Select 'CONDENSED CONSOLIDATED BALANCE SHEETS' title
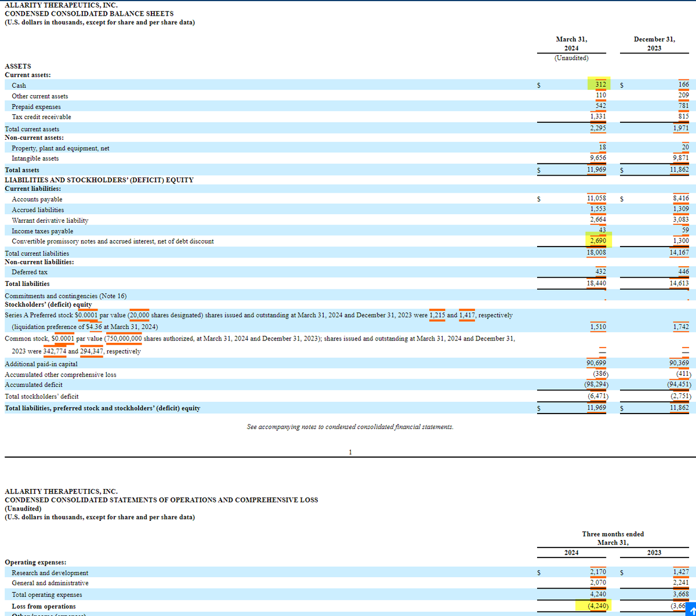This screenshot has width=696, height=616. [89, 13]
